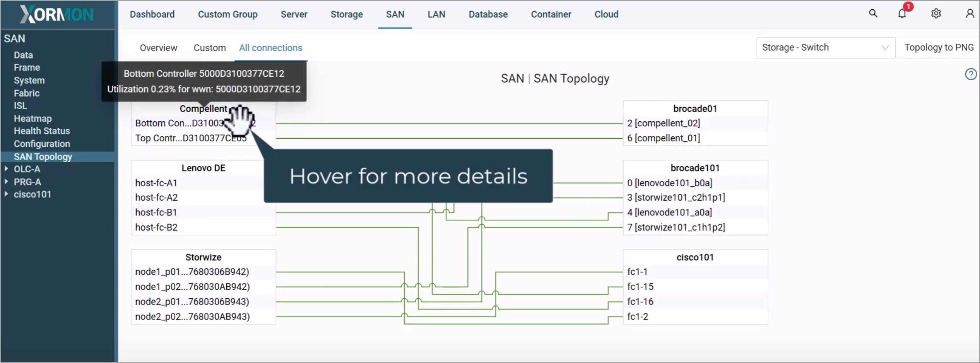Click fc1-2 port on cisco101
The width and height of the screenshot is (980, 363).
point(637,317)
